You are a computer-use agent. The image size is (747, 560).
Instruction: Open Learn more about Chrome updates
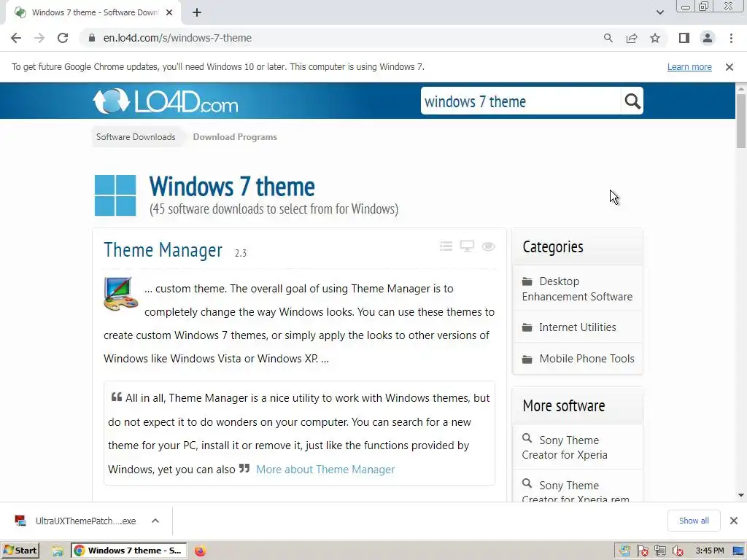[x=689, y=67]
